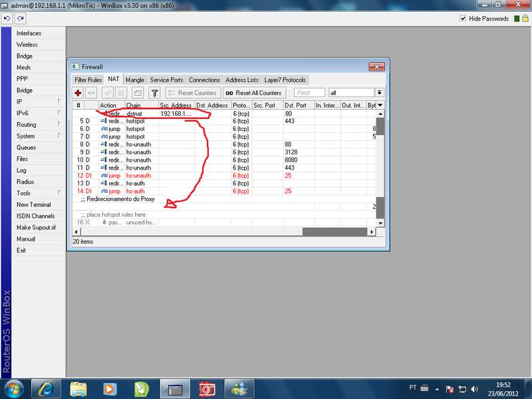Click the Action Center flag tray icon
Screen dimensions: 532x399
[450, 389]
